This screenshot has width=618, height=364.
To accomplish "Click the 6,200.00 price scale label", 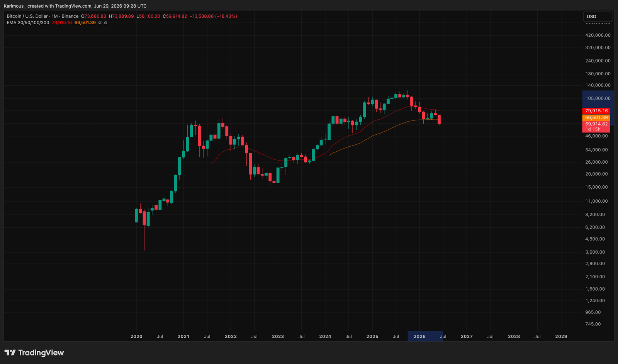I will (x=595, y=227).
